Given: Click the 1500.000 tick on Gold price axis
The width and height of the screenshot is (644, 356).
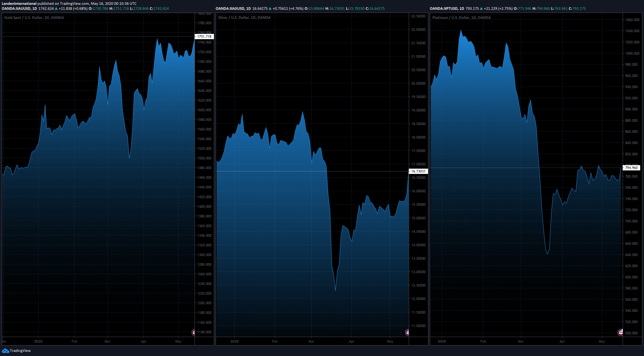Looking at the screenshot, I should [x=204, y=158].
